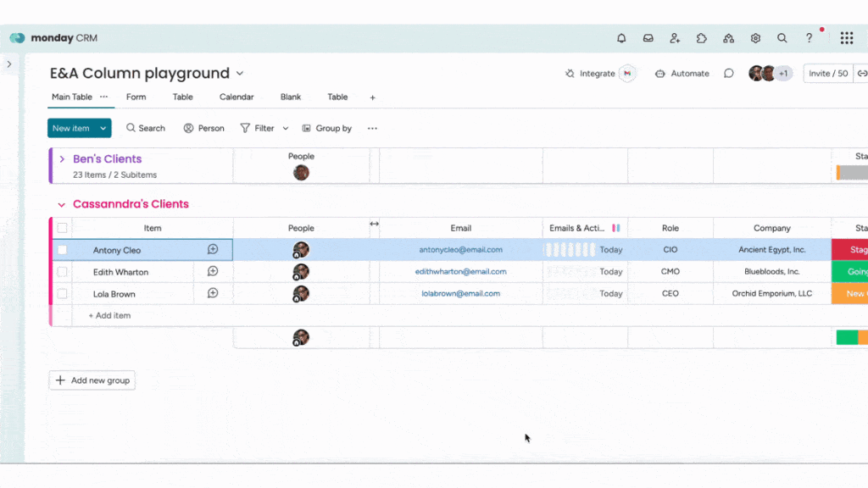Image resolution: width=868 pixels, height=488 pixels.
Task: Click the Ancient Egypt, Inc. company cell
Action: pos(772,250)
